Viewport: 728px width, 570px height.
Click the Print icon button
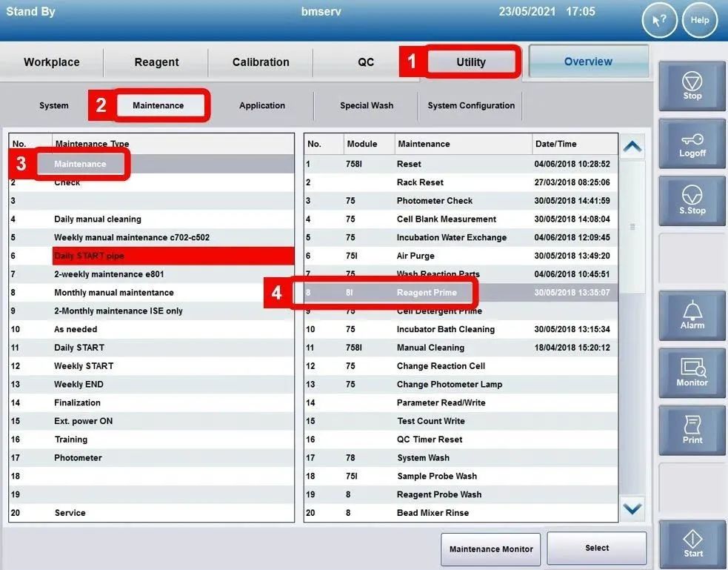pyautogui.click(x=692, y=430)
